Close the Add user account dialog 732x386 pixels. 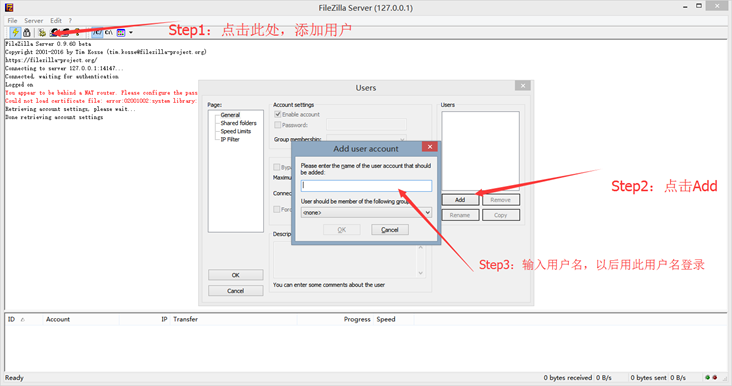(x=429, y=147)
